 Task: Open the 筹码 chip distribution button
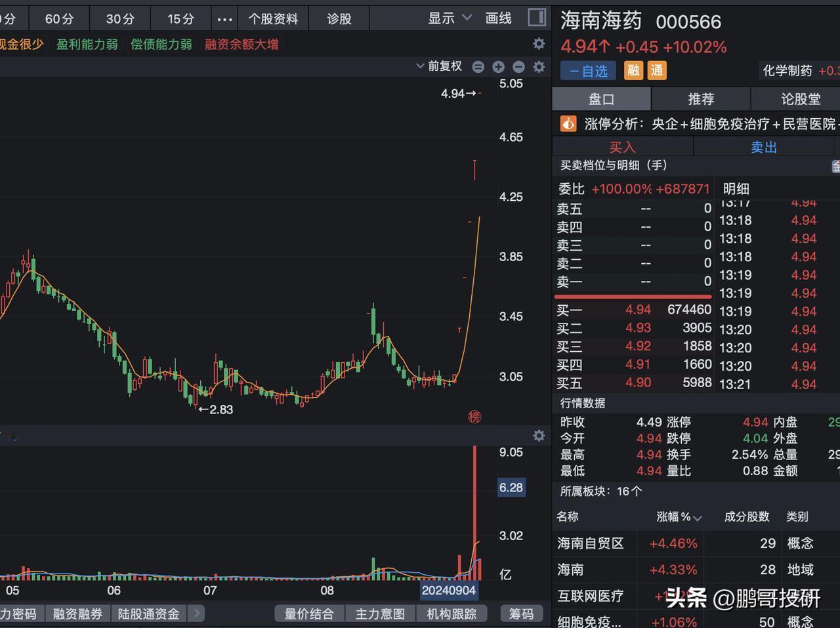tap(522, 614)
